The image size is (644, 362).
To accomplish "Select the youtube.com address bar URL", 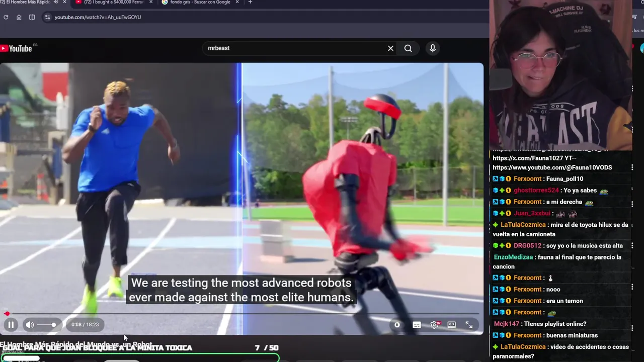I will coord(98,17).
